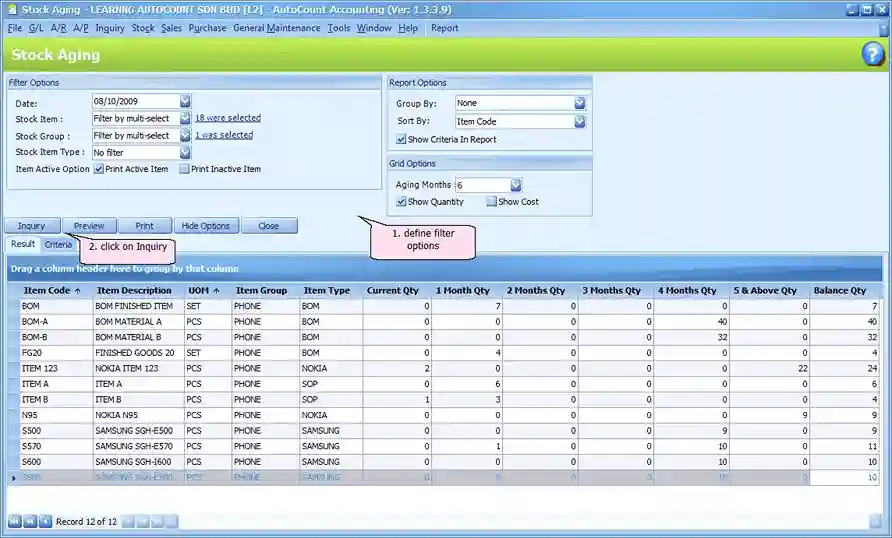This screenshot has width=892, height=538.
Task: Enable Print Inactive Item checkbox
Action: 184,169
